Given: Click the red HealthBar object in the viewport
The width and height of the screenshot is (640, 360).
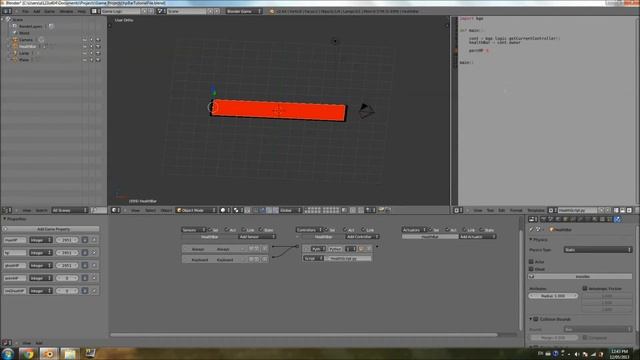Looking at the screenshot, I should (x=278, y=110).
